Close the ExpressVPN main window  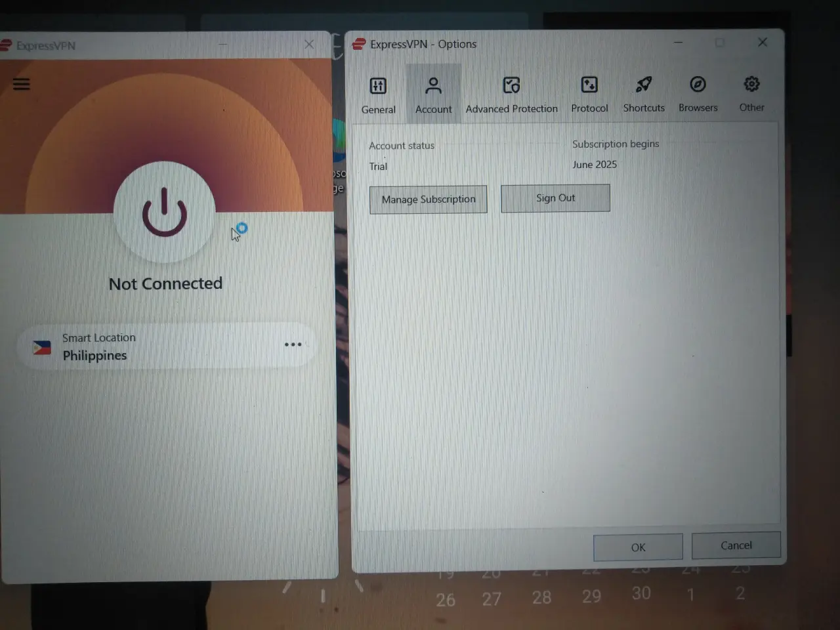coord(309,44)
